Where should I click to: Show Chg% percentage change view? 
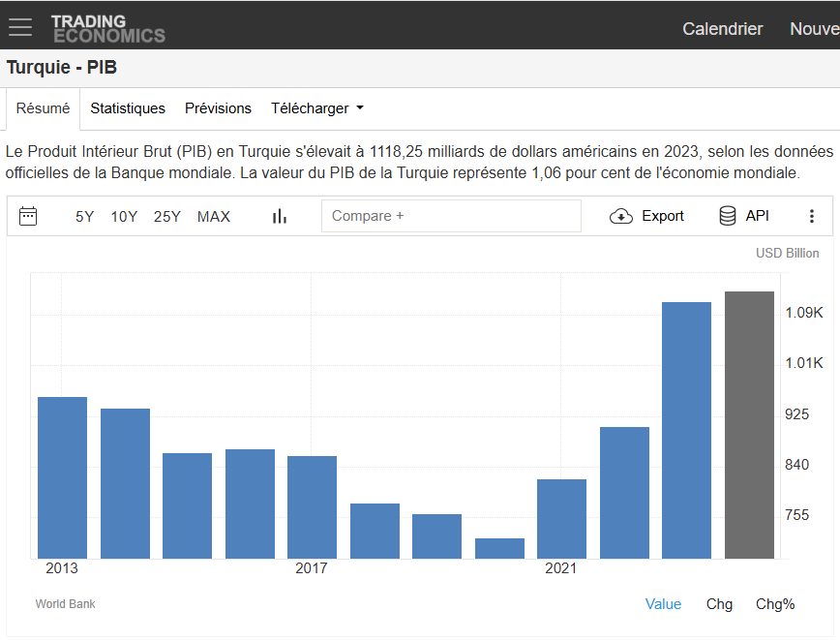click(775, 604)
